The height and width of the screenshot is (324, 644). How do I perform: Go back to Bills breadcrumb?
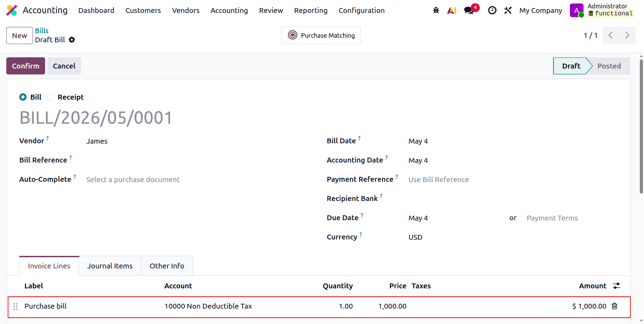click(42, 31)
